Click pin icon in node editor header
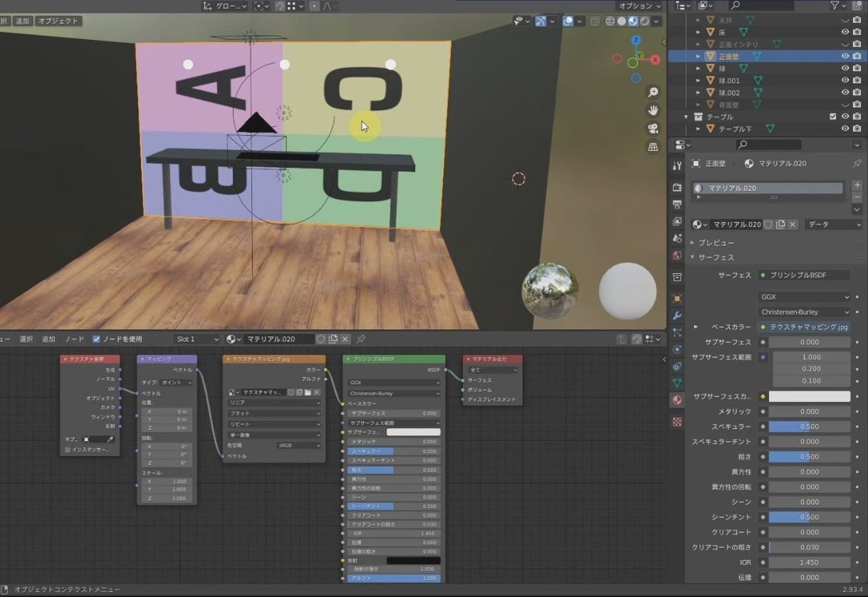The image size is (868, 597). coord(361,339)
